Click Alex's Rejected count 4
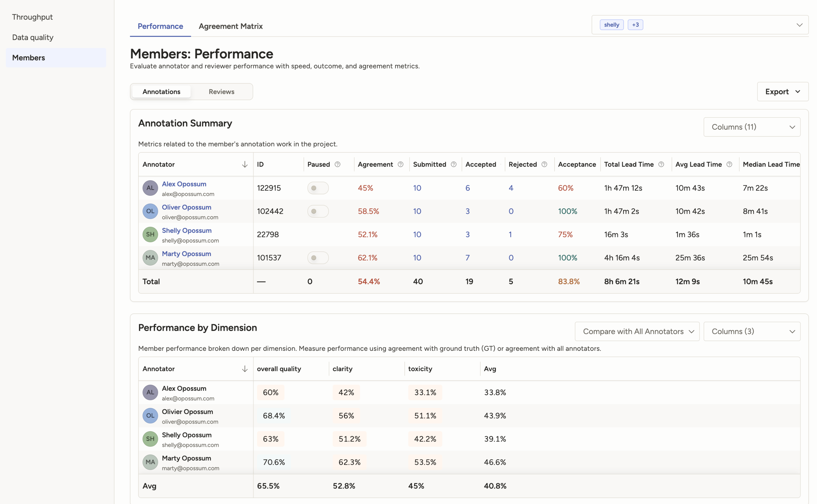This screenshot has width=817, height=504. (x=511, y=188)
